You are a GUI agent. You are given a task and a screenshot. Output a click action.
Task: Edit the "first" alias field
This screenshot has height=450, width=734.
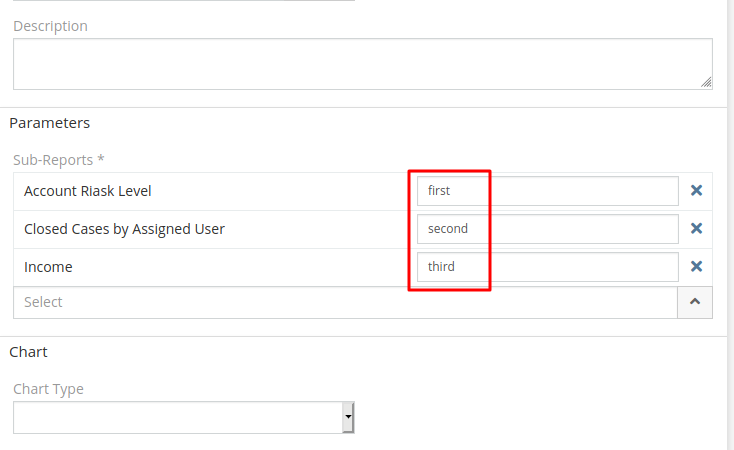point(547,190)
